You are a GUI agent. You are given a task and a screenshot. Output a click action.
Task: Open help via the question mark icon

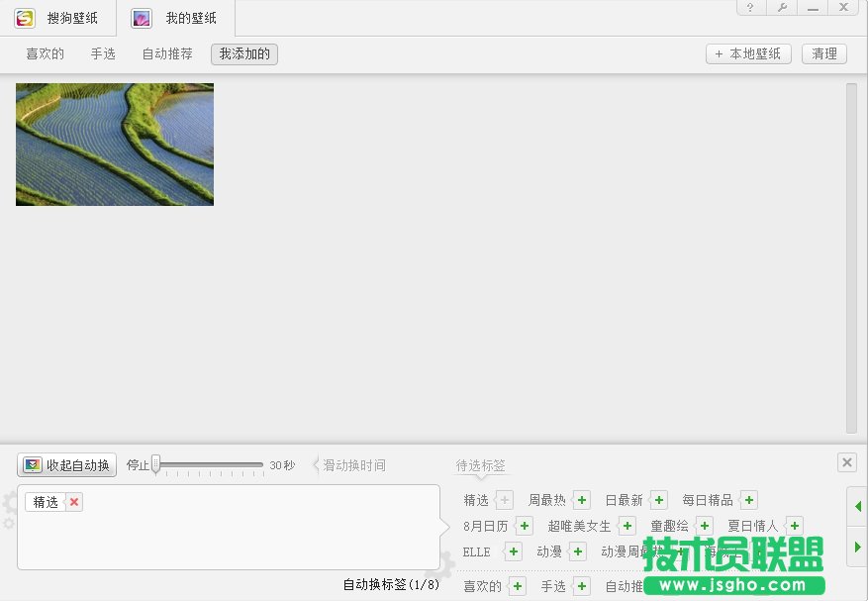pyautogui.click(x=749, y=8)
